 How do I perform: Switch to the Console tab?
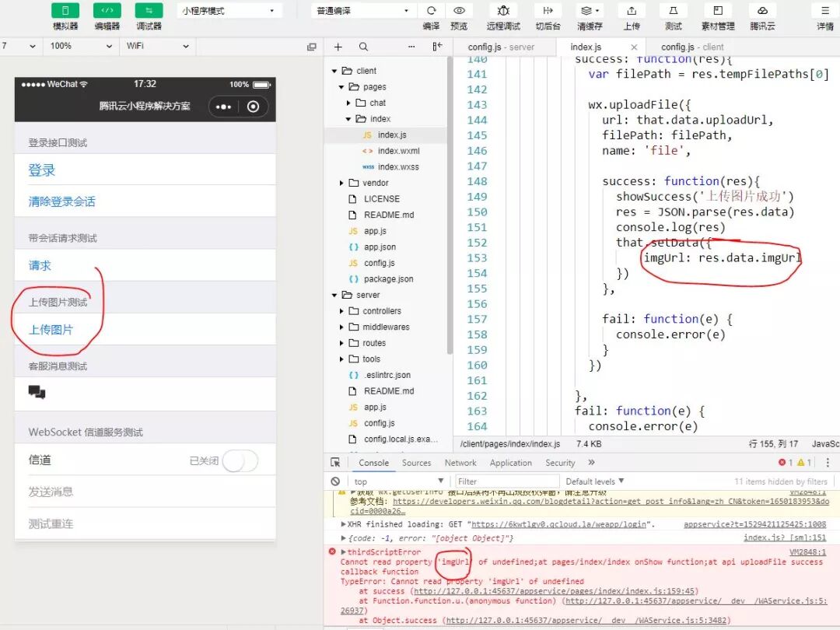pyautogui.click(x=373, y=463)
